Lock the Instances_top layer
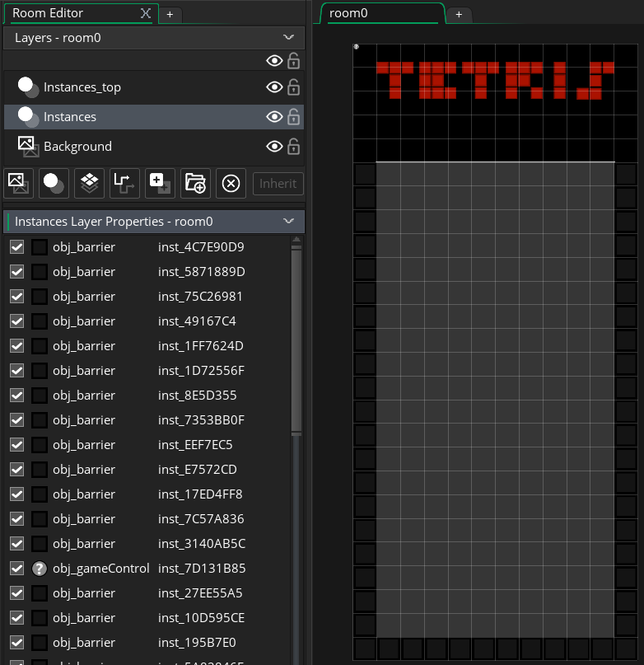The height and width of the screenshot is (665, 644). pyautogui.click(x=293, y=87)
